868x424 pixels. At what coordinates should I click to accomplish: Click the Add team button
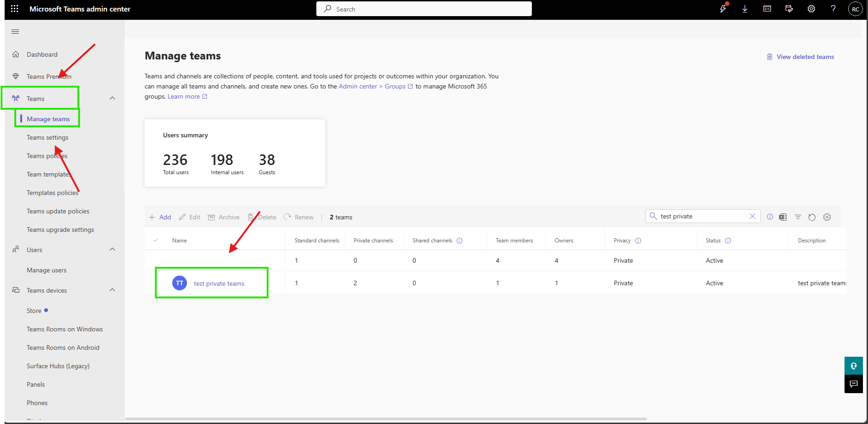click(x=160, y=217)
